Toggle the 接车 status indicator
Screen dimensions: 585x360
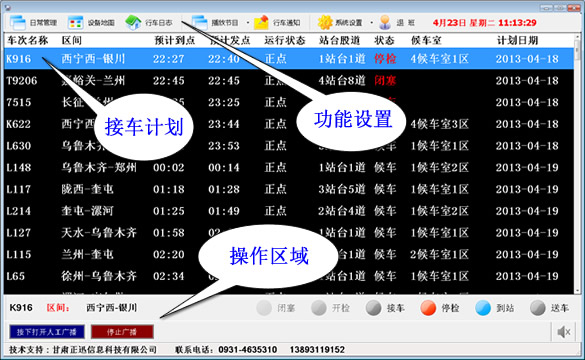[373, 308]
